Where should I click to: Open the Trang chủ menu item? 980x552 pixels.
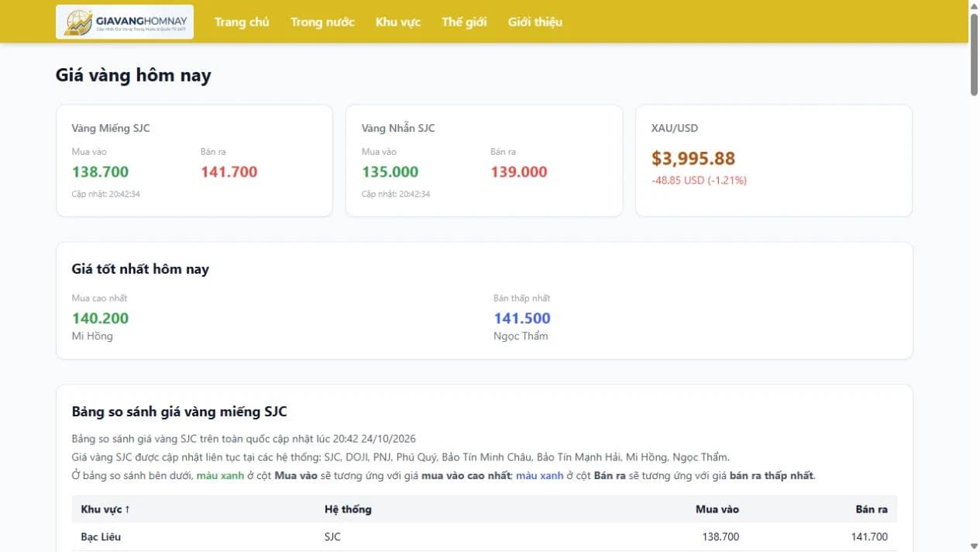242,22
